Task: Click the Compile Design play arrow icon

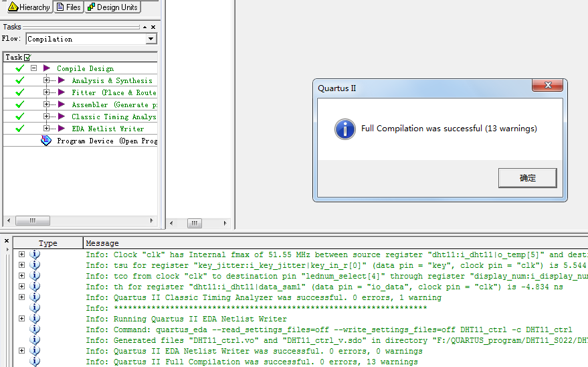Action: [x=47, y=68]
